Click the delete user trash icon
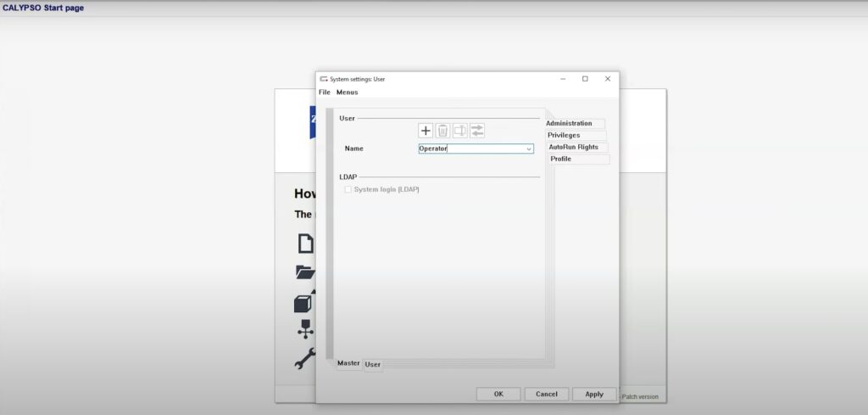Image resolution: width=868 pixels, height=415 pixels. pos(442,131)
